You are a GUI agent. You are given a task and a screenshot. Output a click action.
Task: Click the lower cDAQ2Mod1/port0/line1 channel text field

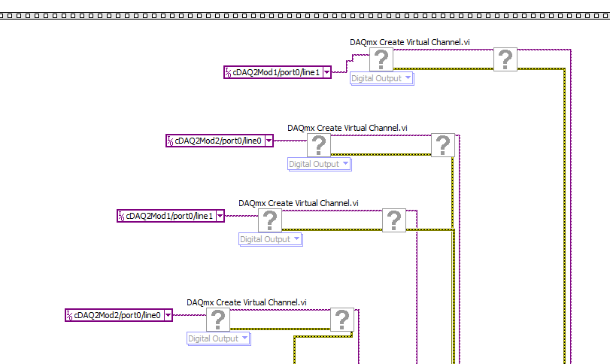pos(170,216)
